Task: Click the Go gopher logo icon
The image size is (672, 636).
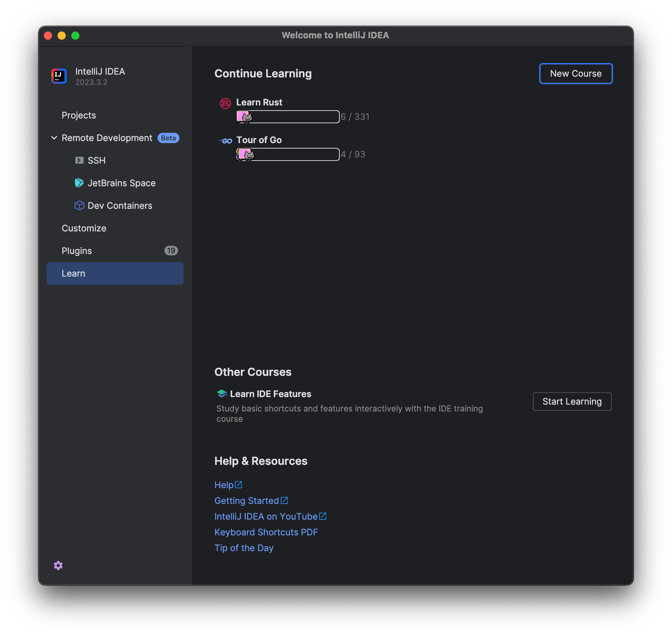Action: (x=226, y=141)
